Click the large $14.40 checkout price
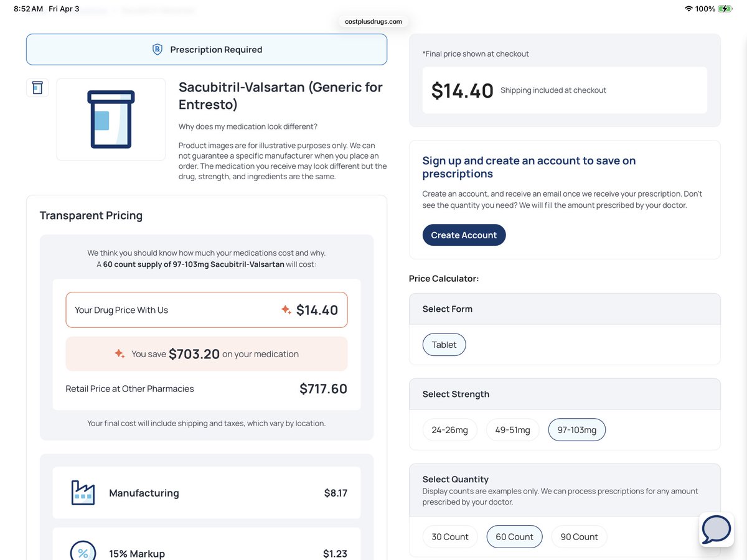This screenshot has height=560, width=747. 463,91
